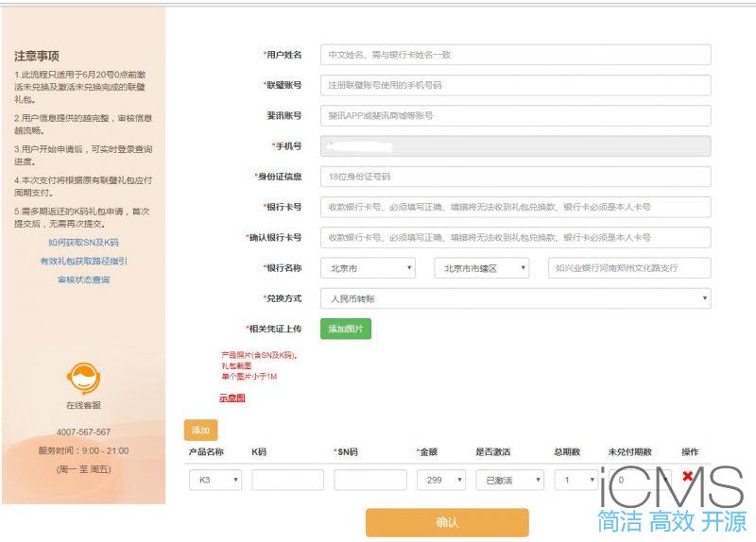
Task: Click the 身份证信息 ID number field
Action: tap(515, 177)
